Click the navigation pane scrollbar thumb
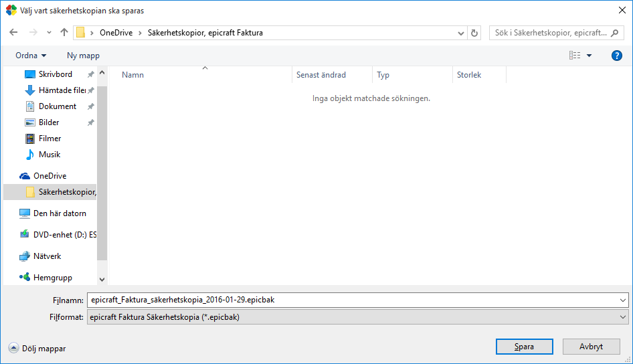This screenshot has height=364, width=633. point(102,173)
